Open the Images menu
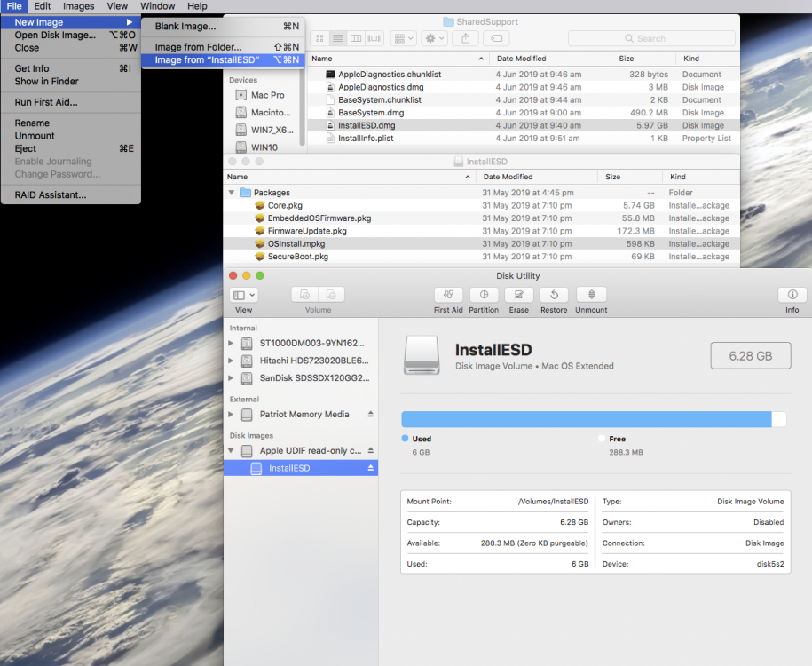 [78, 6]
